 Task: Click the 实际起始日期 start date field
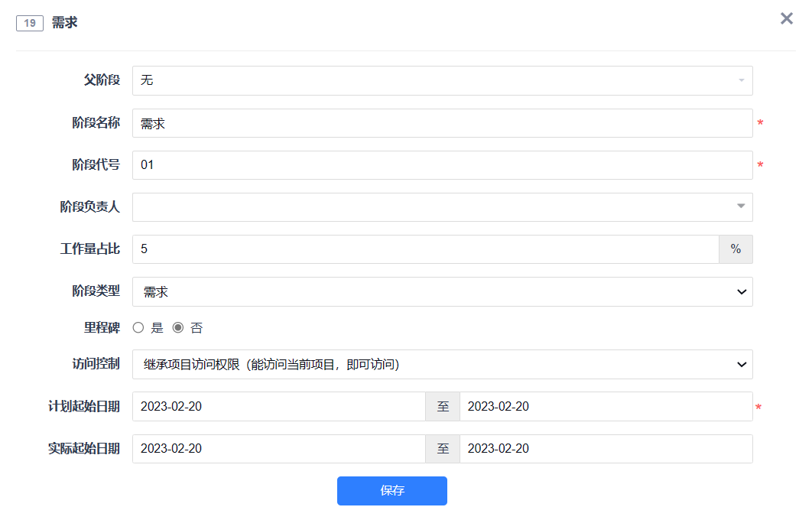279,449
